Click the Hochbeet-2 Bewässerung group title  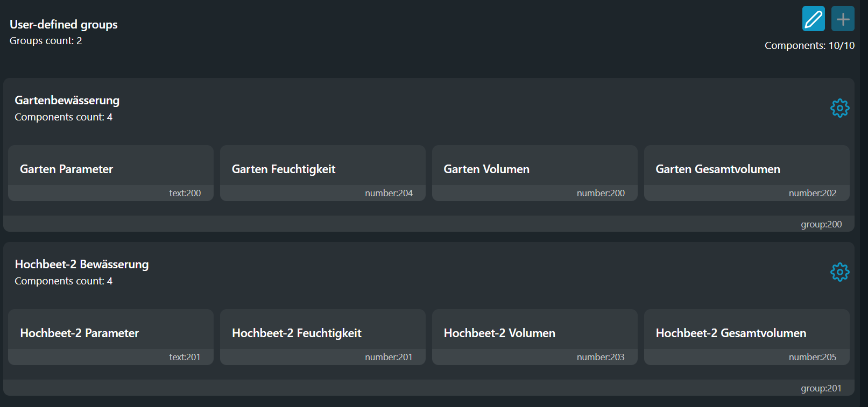click(82, 265)
